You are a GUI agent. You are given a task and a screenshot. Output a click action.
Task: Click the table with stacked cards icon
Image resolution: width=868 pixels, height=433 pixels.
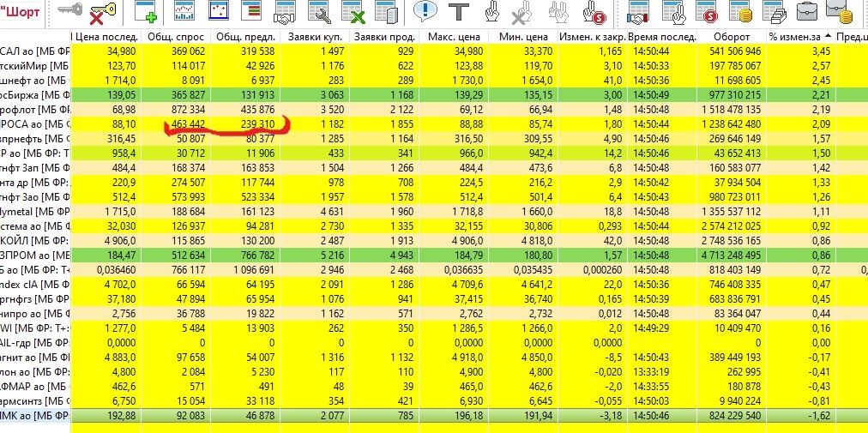point(775,12)
